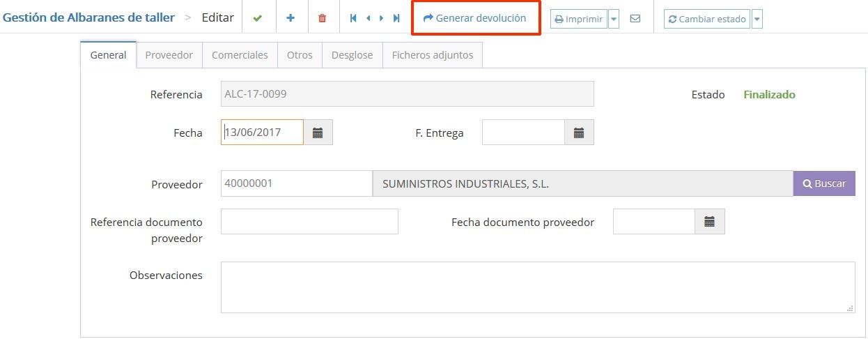Switch to the Otros tab
Screen dimensions: 868x339
pyautogui.click(x=300, y=55)
